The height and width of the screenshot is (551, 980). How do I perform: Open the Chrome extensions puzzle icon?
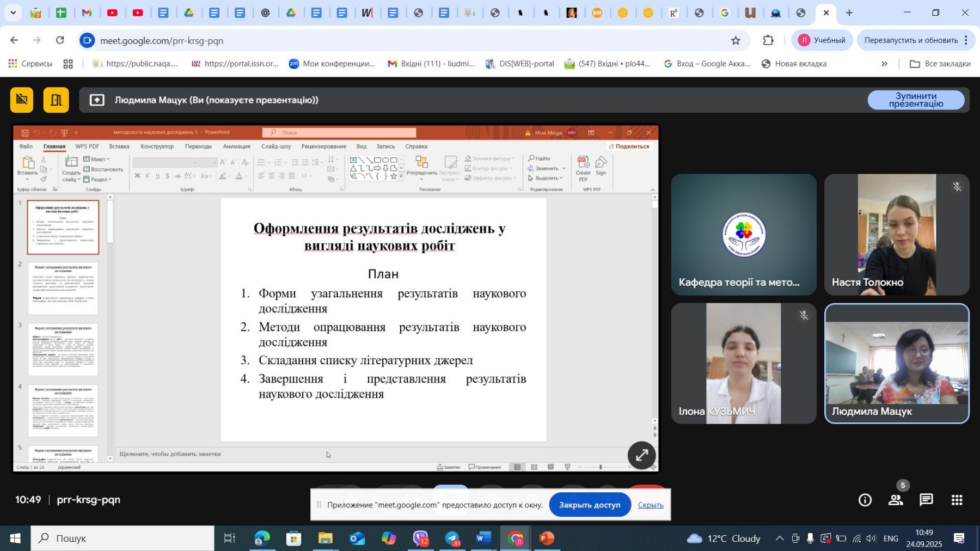[768, 40]
